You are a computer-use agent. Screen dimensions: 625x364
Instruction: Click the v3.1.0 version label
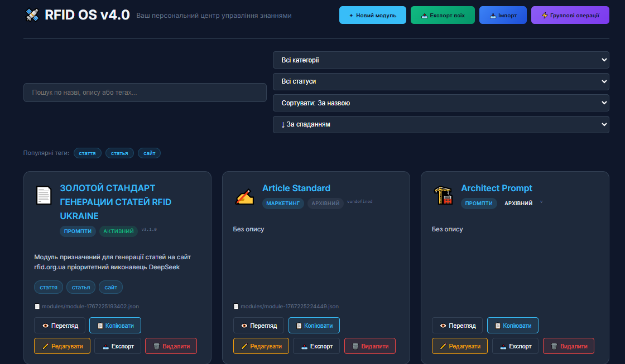tap(149, 230)
